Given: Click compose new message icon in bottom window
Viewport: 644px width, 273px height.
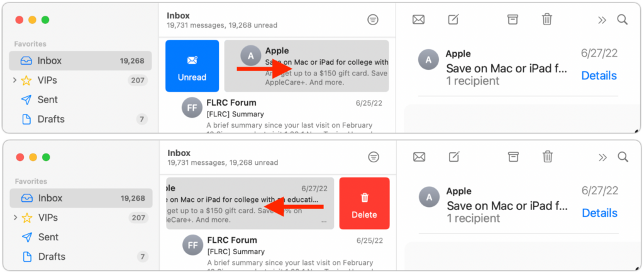Looking at the screenshot, I should pyautogui.click(x=454, y=157).
